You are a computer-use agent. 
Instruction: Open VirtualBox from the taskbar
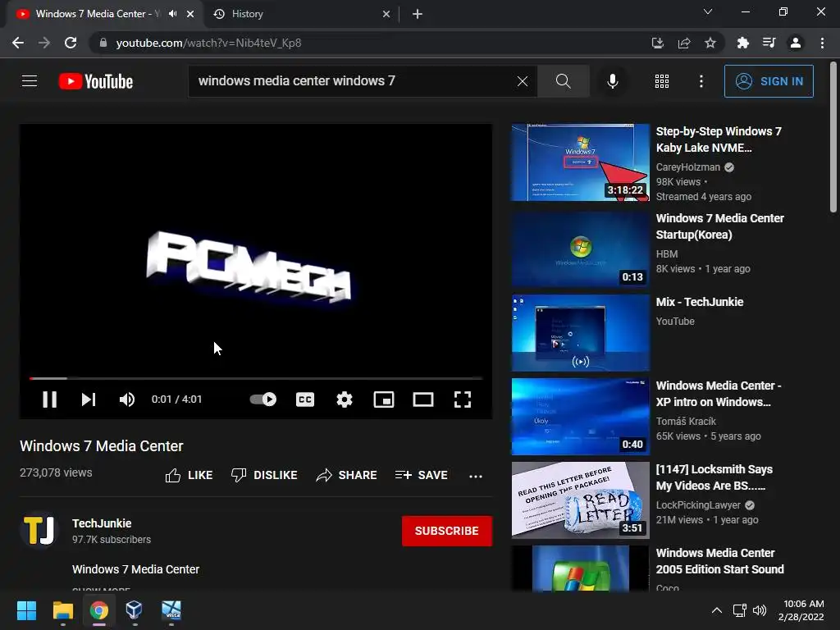pos(134,610)
